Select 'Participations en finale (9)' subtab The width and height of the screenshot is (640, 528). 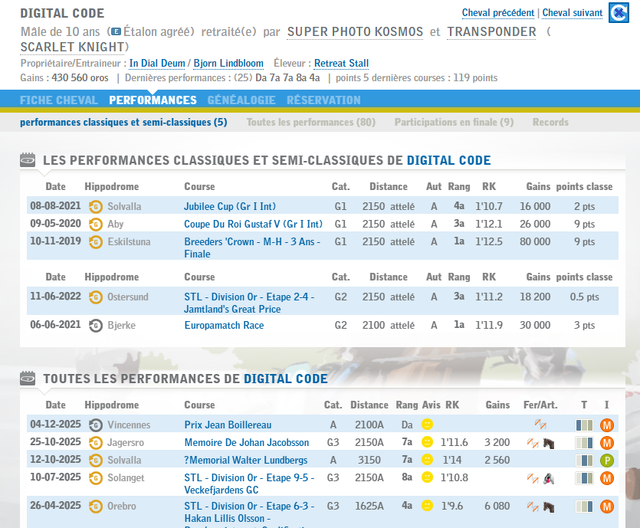pyautogui.click(x=454, y=122)
